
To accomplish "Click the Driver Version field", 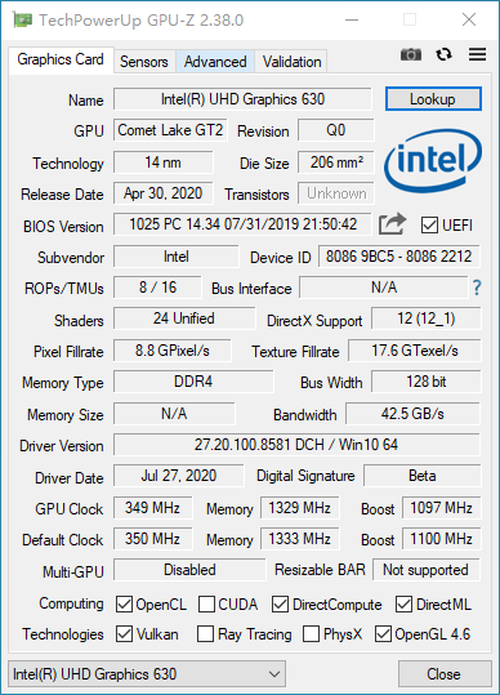I will (x=297, y=445).
